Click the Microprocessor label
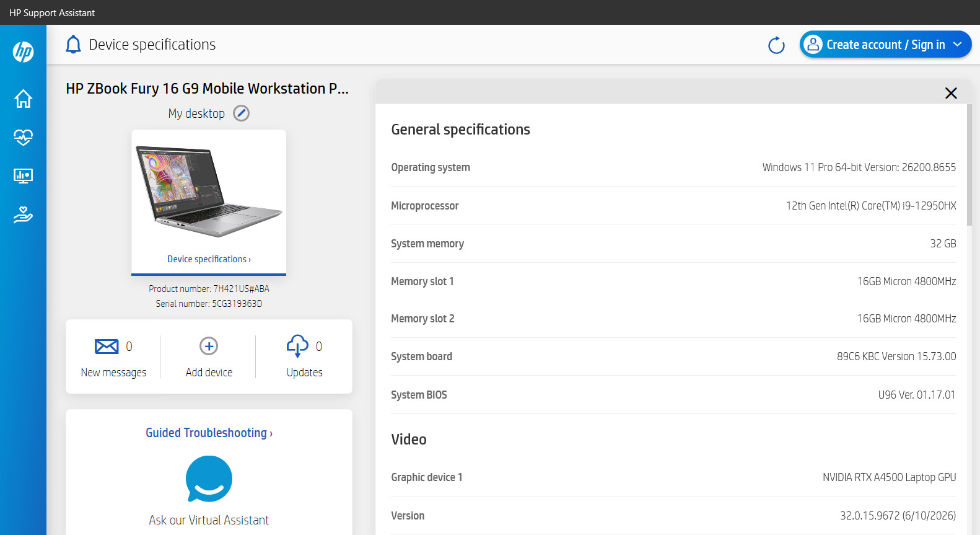 425,206
